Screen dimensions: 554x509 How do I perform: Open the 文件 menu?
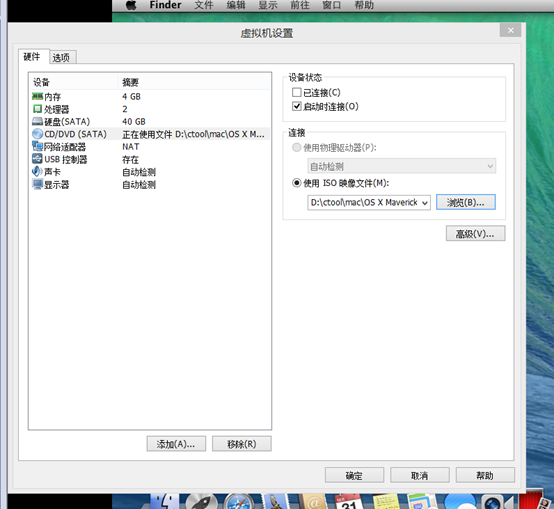204,5
